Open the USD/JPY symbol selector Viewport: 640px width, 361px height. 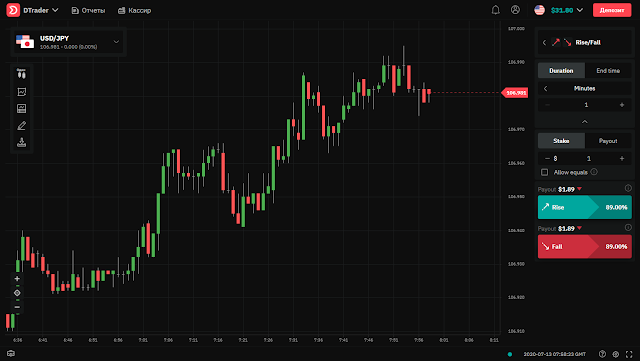pyautogui.click(x=68, y=42)
